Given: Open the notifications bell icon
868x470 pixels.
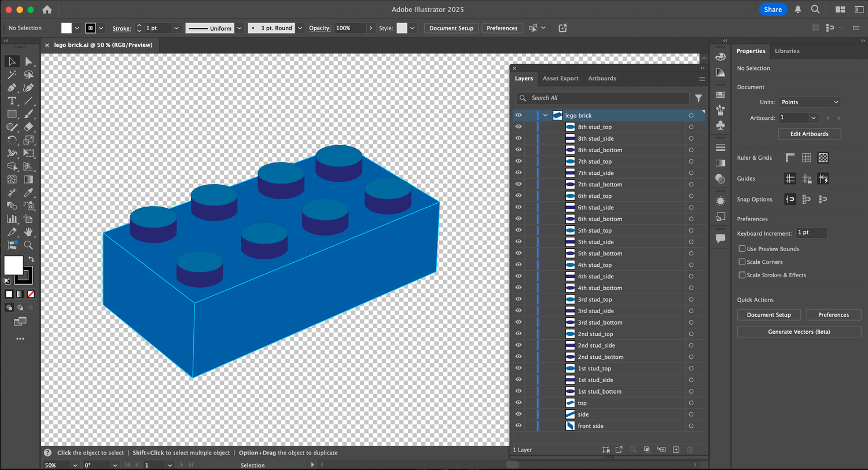Looking at the screenshot, I should coord(798,9).
